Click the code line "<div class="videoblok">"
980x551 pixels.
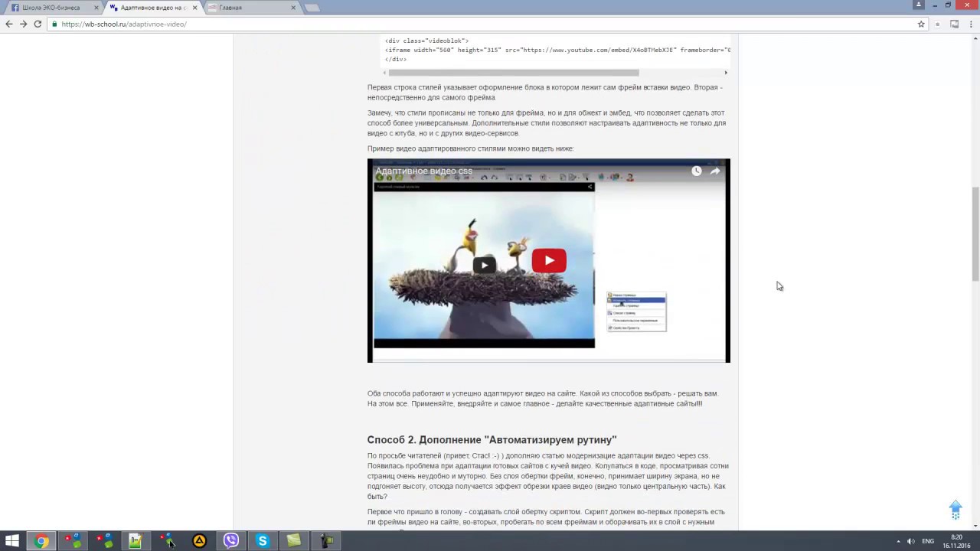[x=427, y=41]
